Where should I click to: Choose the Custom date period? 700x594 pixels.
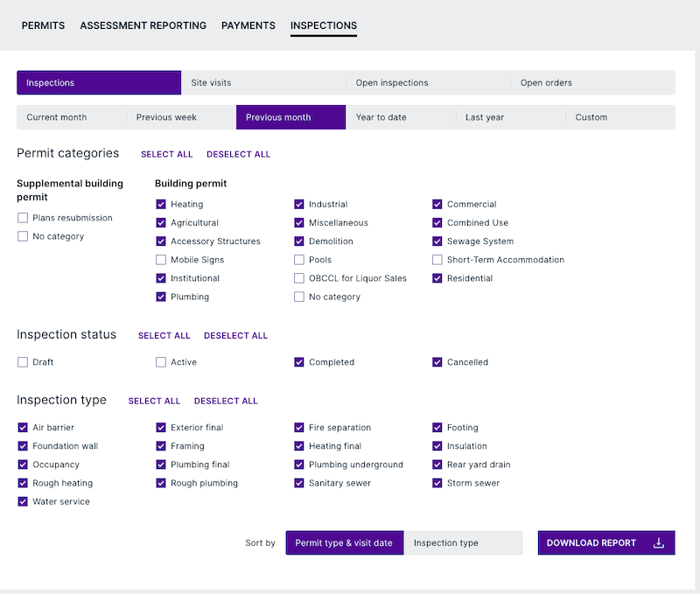[620, 117]
